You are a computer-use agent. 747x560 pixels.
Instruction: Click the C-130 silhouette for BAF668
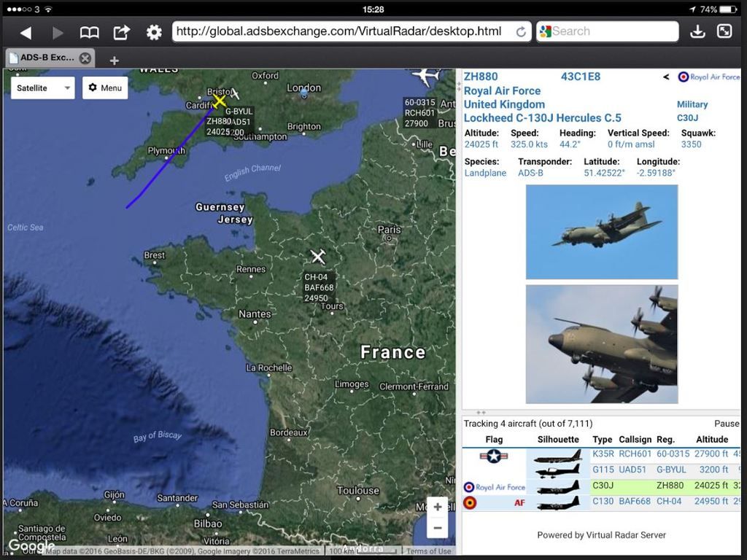click(557, 502)
